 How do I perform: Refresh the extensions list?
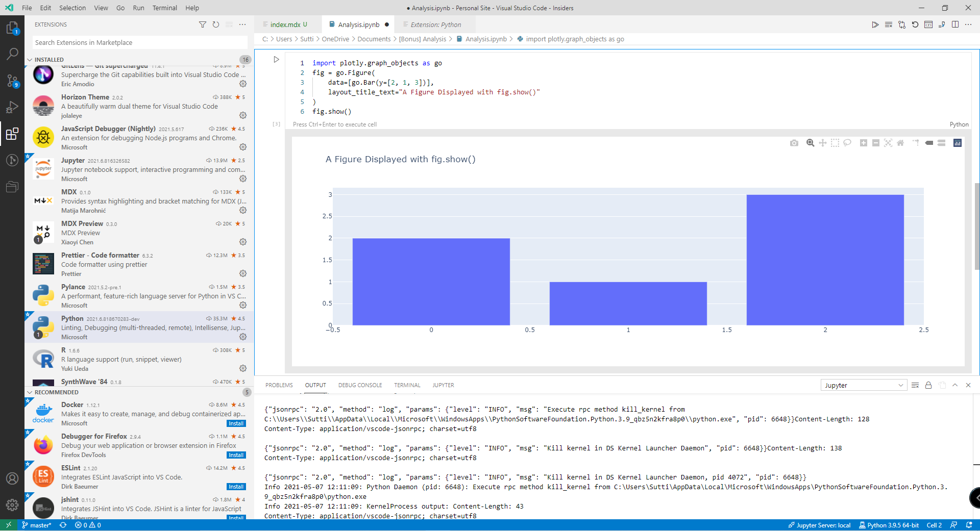pos(216,24)
